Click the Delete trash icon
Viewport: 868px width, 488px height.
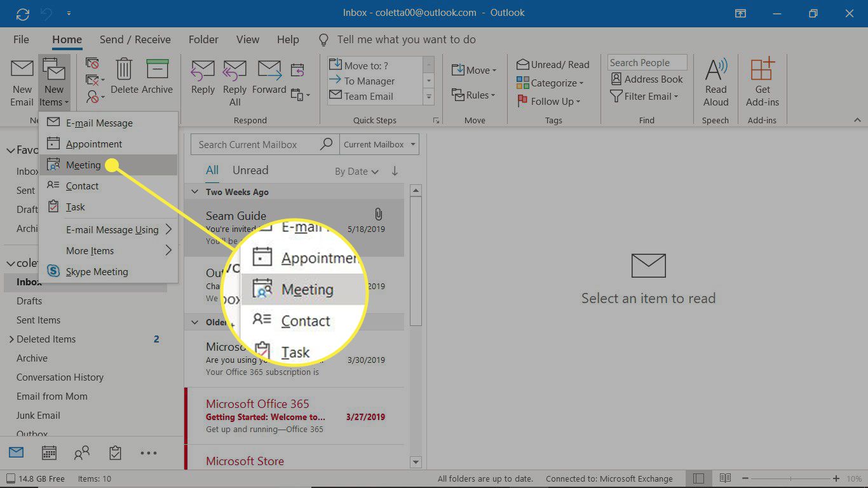(124, 78)
